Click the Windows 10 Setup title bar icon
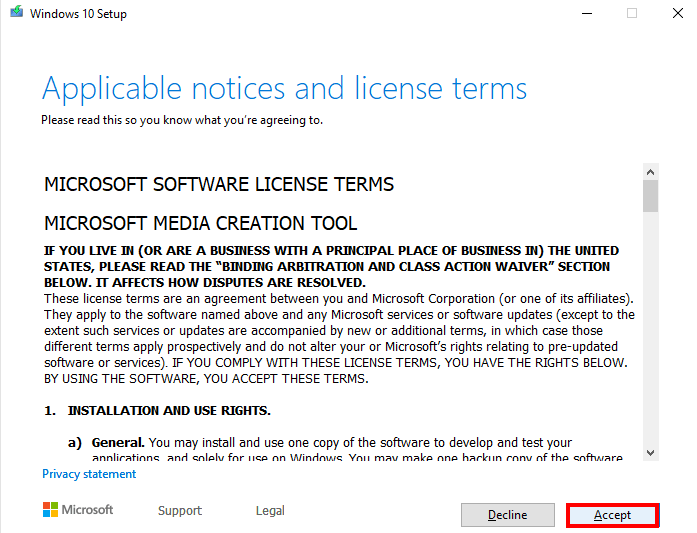This screenshot has width=697, height=533. click(16, 12)
